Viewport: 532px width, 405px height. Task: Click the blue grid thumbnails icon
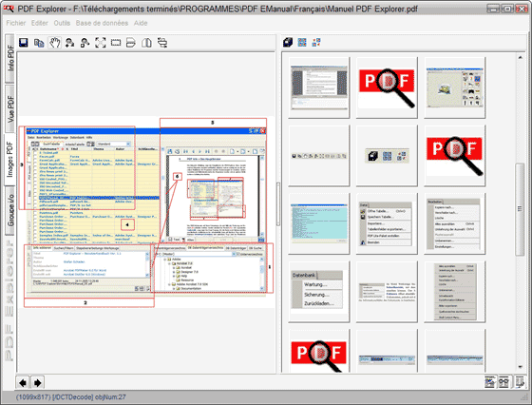tap(302, 42)
